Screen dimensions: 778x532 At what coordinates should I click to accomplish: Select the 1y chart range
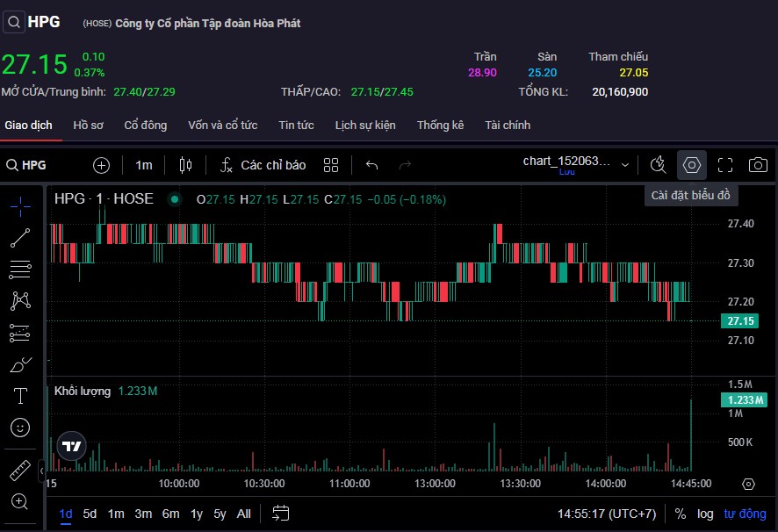coord(197,514)
